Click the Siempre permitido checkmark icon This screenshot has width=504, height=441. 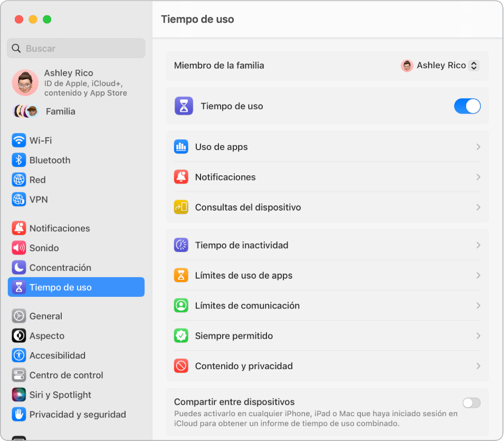pyautogui.click(x=182, y=335)
